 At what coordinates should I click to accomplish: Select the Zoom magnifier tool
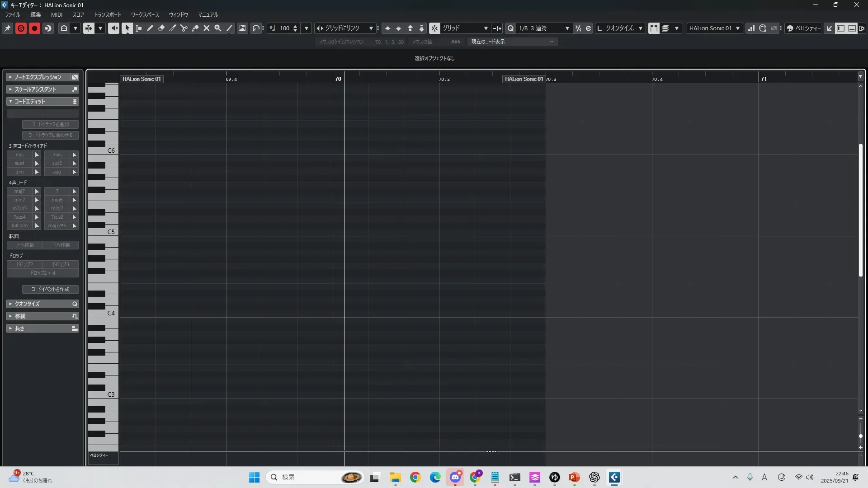tap(218, 28)
